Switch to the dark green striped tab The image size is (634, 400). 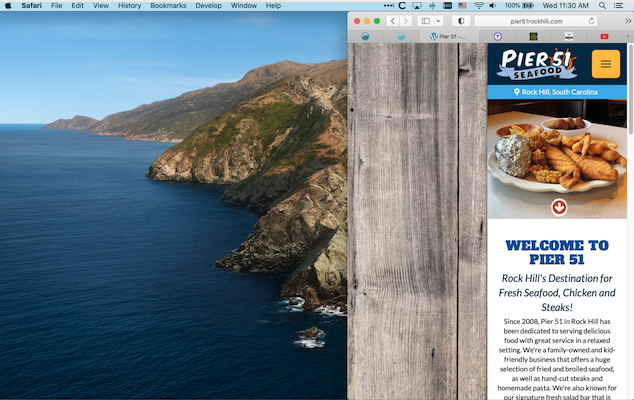(533, 36)
